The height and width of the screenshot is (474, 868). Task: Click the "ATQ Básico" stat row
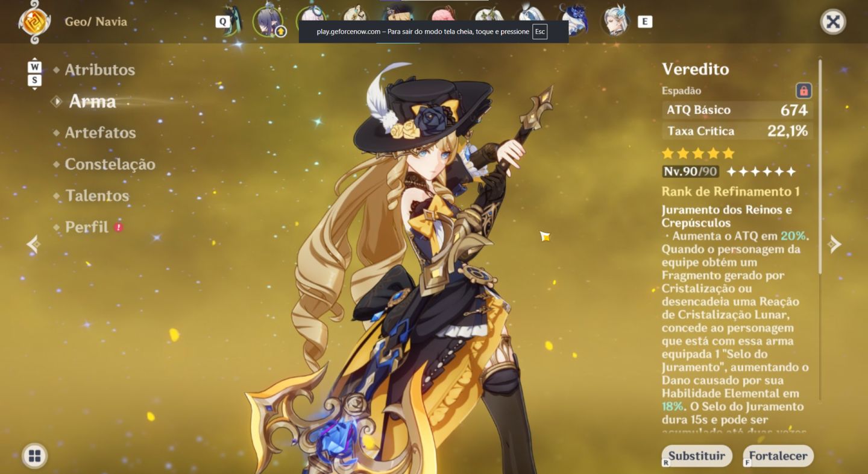coord(737,110)
